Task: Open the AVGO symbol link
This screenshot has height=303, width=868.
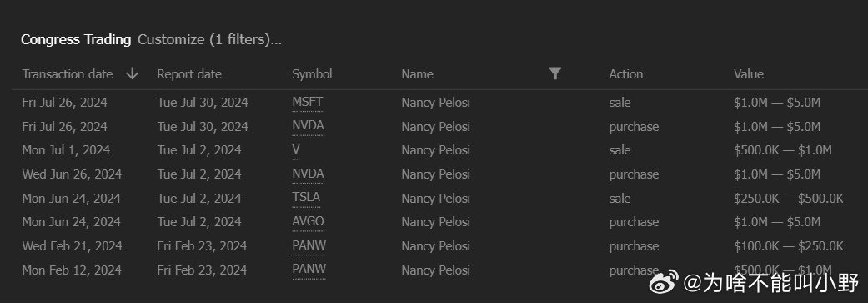Action: (308, 221)
